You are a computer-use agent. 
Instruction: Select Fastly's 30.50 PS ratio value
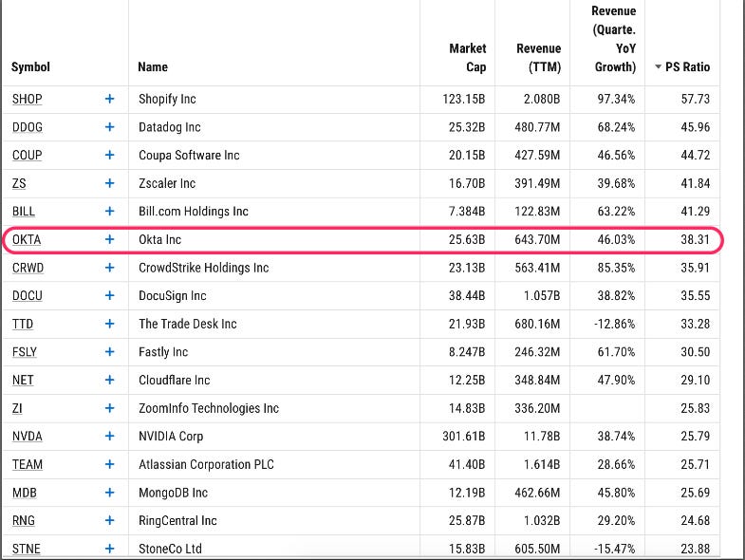coord(695,352)
